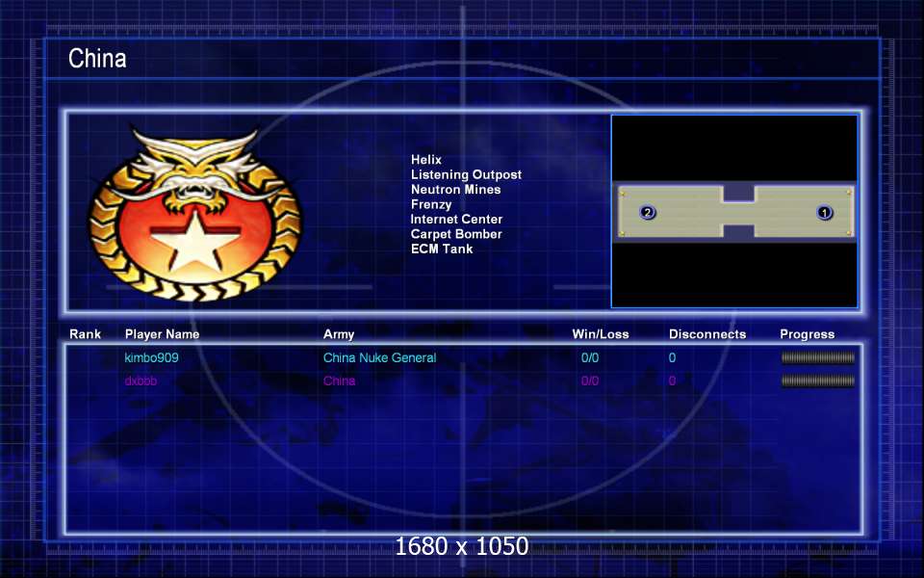Click the Army column header
Viewport: 924px width, 578px height.
pos(339,334)
